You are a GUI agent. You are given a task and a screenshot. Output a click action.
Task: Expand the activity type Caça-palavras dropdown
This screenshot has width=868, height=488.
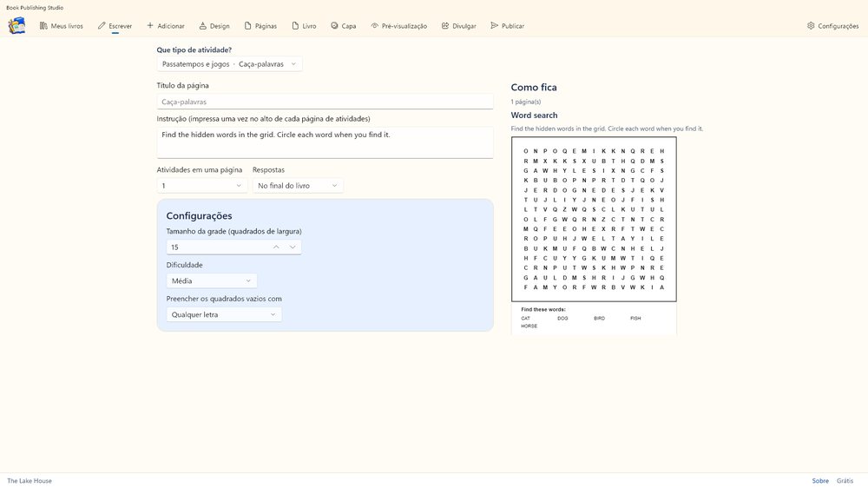[229, 64]
